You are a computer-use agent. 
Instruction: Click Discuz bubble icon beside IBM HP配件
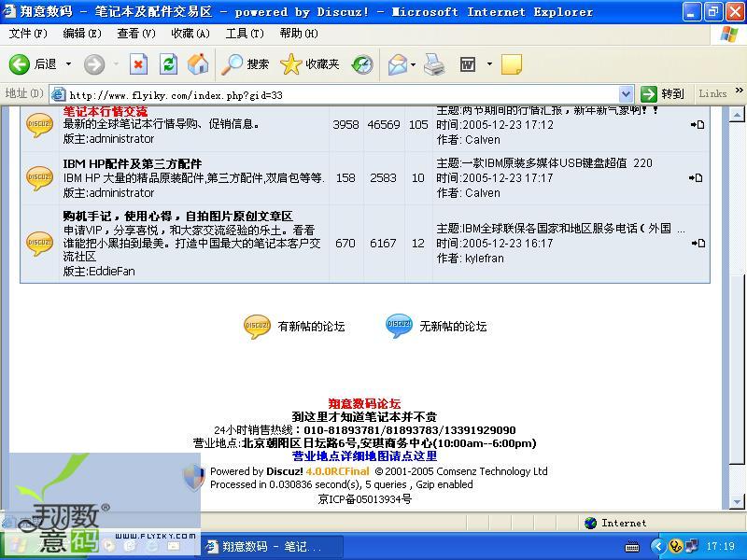coord(39,178)
